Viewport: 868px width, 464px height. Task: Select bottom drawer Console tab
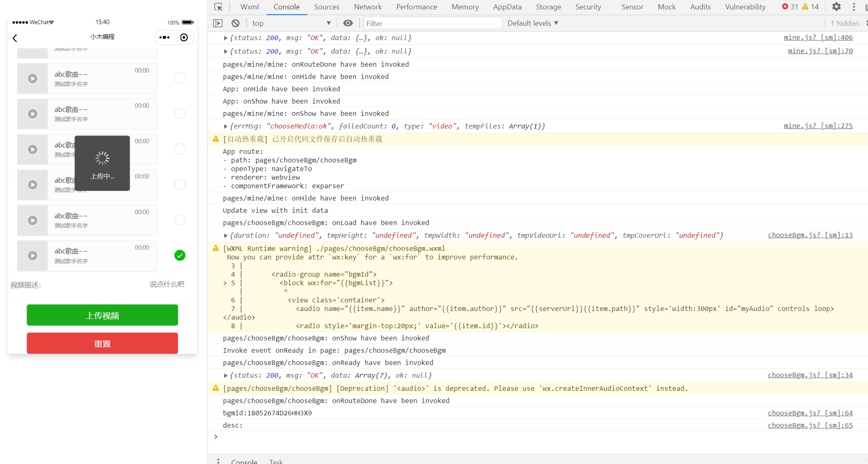[244, 461]
